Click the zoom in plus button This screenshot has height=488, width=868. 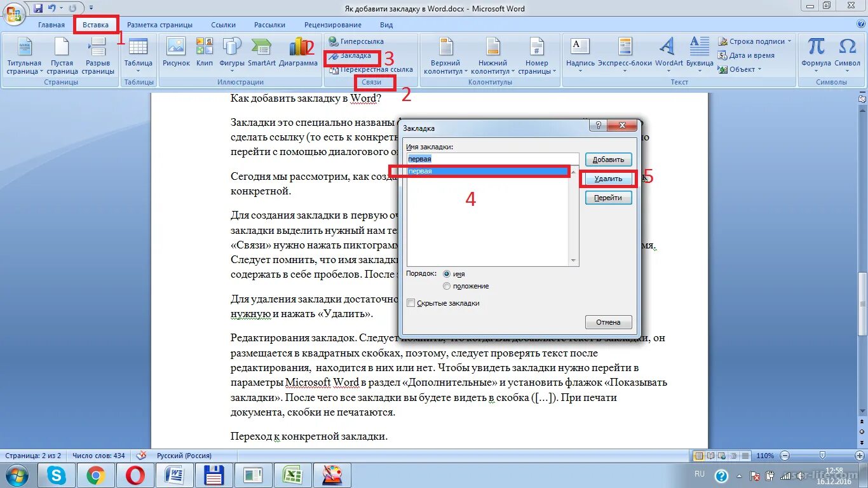point(858,456)
